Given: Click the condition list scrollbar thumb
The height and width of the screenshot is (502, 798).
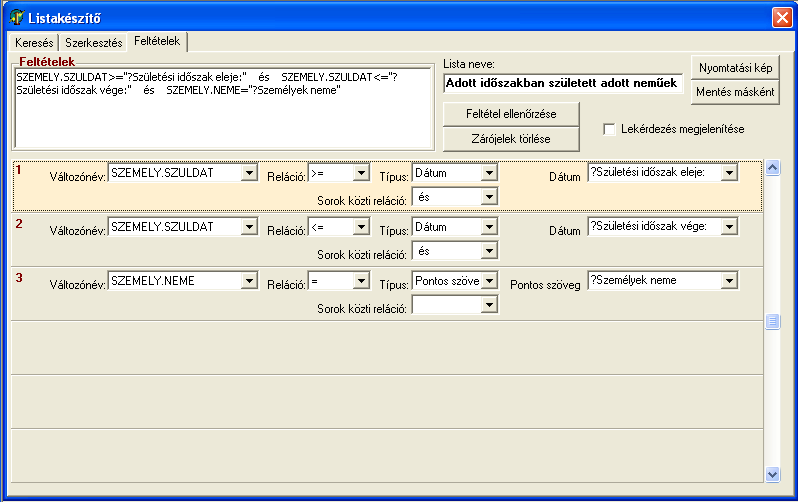Looking at the screenshot, I should 773,321.
